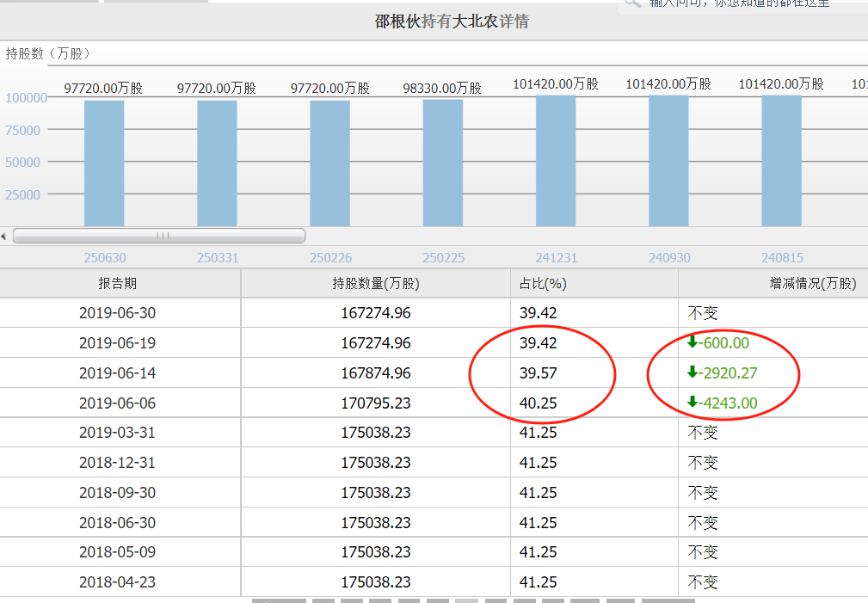Screen dimensions: 868x603
Task: Click the horizontal chart scrollbar thumb
Action: click(159, 236)
